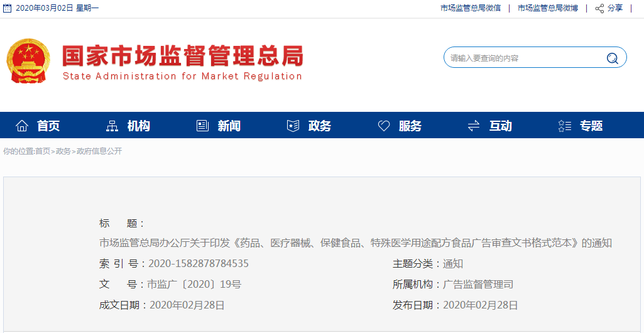Click the heart icon for 服务
The width and height of the screenshot is (644, 333).
(383, 126)
